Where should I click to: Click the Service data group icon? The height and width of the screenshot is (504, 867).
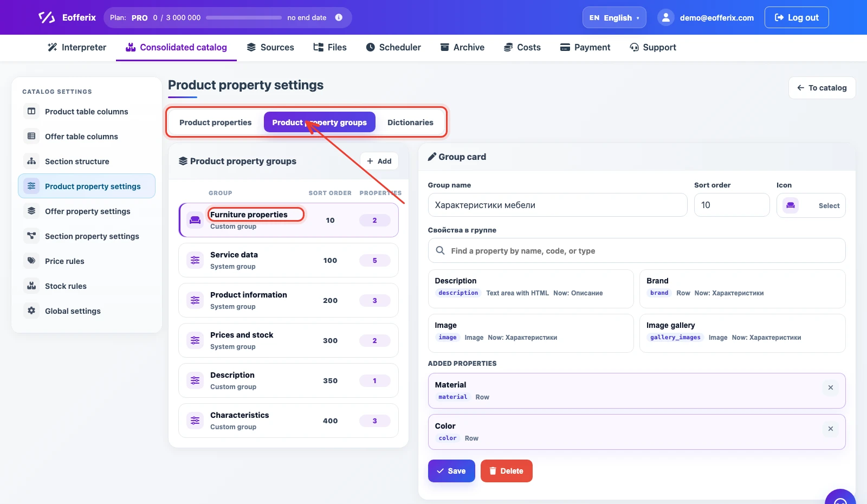pyautogui.click(x=195, y=260)
